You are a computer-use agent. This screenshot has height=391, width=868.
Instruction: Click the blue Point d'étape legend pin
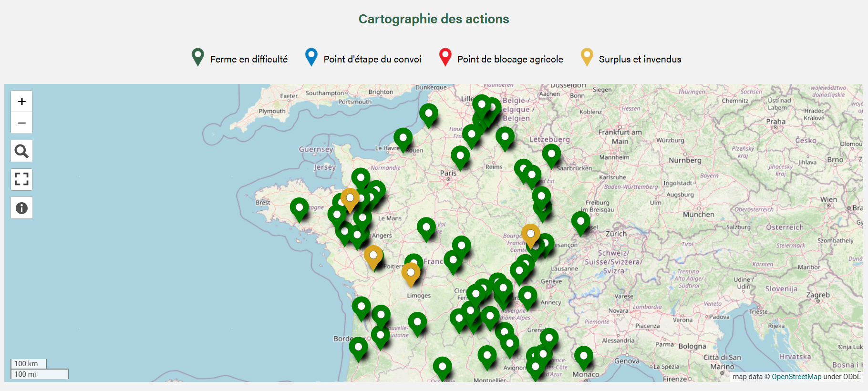point(311,57)
